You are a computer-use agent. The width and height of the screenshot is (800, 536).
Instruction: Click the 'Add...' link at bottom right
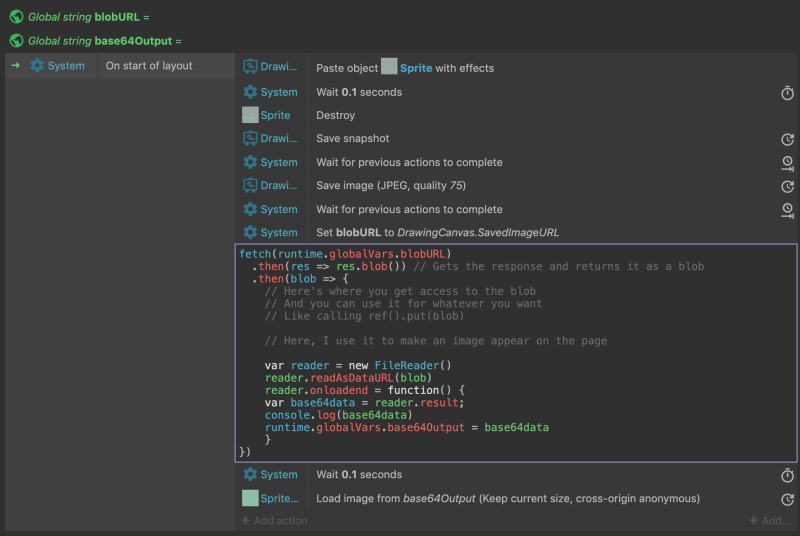coord(770,521)
